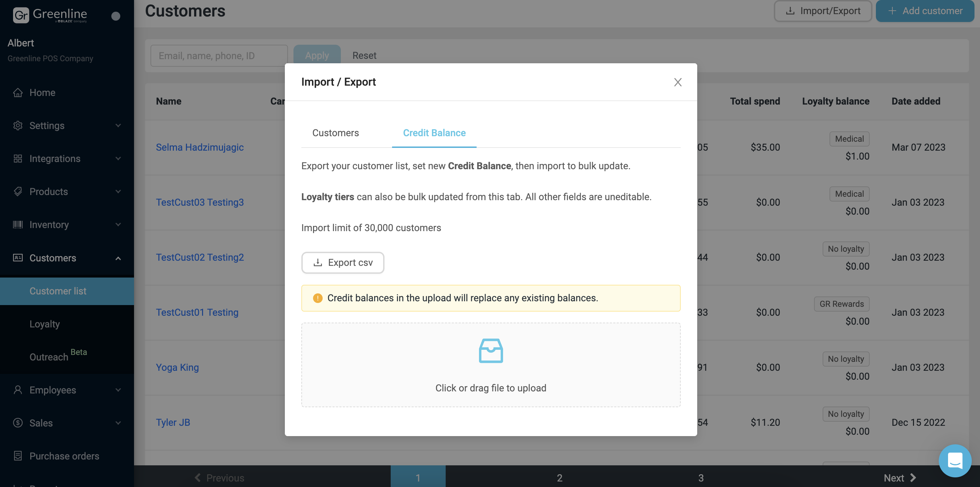Viewport: 980px width, 487px height.
Task: Expand the Integrations menu chevron
Action: pos(118,159)
